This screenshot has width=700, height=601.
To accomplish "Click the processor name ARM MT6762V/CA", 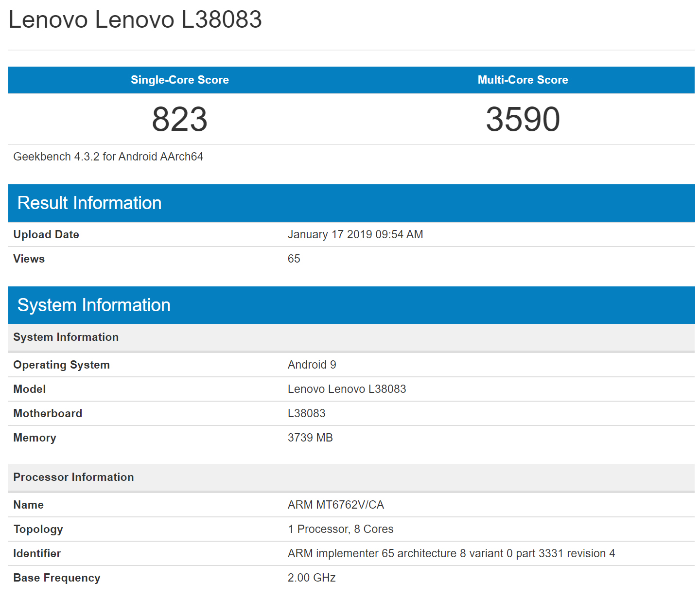I will click(x=335, y=505).
